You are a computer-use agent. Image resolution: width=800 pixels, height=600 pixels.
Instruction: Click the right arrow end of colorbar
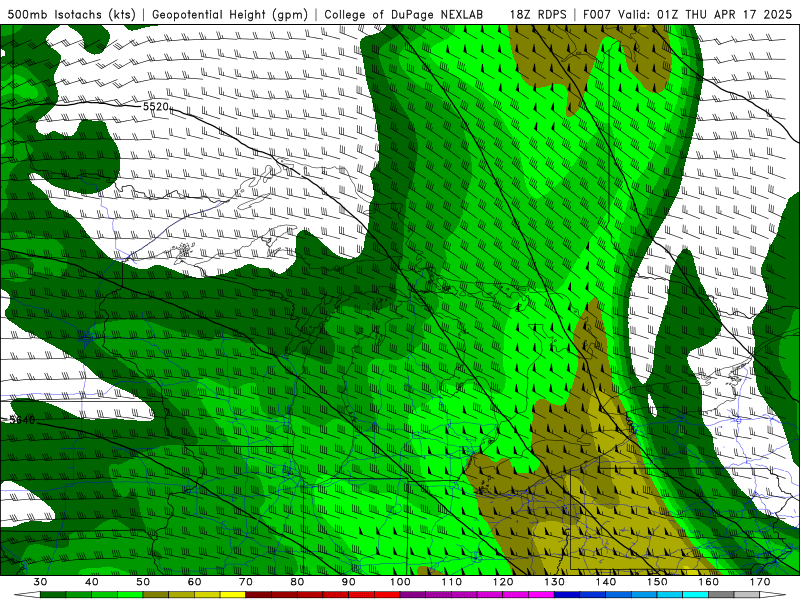coord(773,595)
